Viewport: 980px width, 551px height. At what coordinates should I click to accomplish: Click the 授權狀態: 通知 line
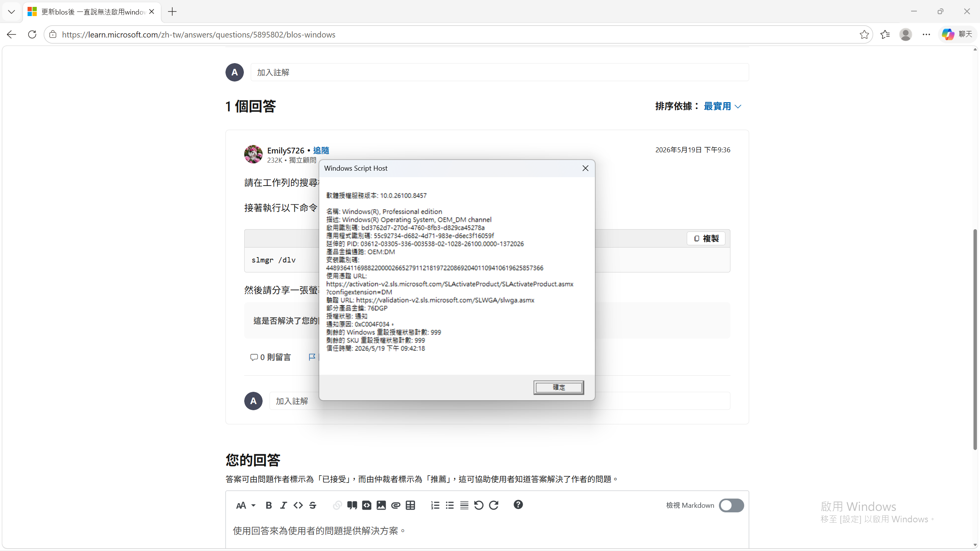pos(347,316)
